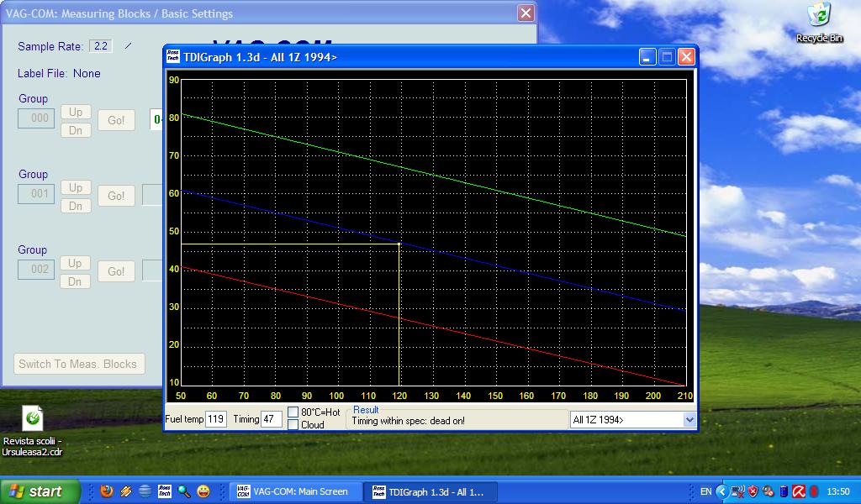This screenshot has height=504, width=861.
Task: Open the red security shield tray icon
Action: click(753, 491)
